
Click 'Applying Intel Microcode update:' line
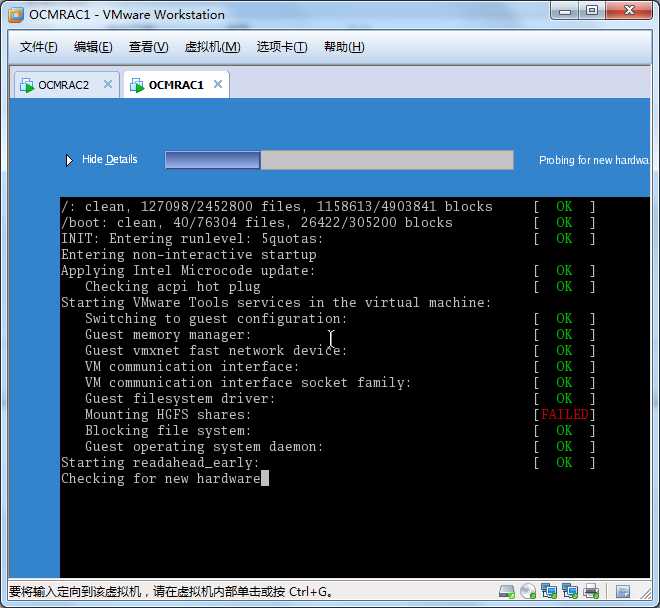(188, 271)
